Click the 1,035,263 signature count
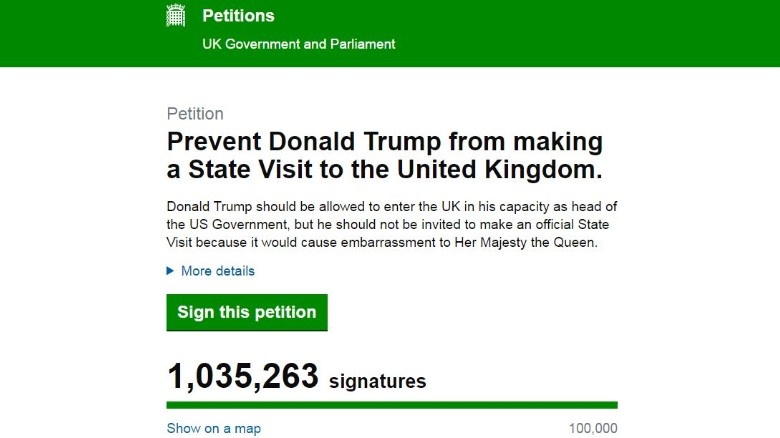The height and width of the screenshot is (438, 780). 243,378
